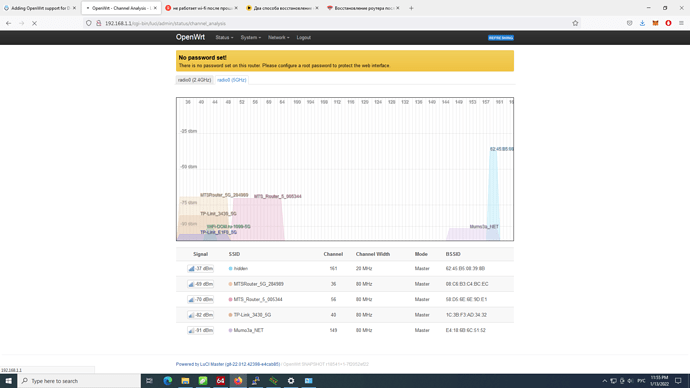Go back to the previous page
This screenshot has height=388, width=690.
9,23
